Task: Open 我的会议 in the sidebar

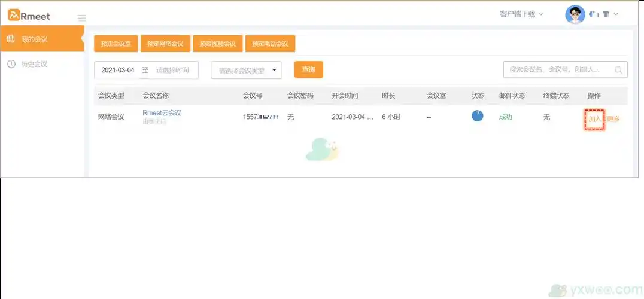Action: pos(34,39)
